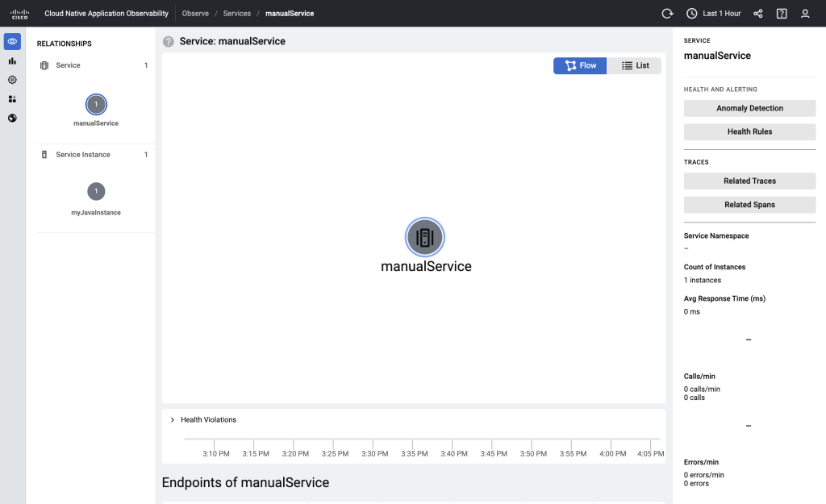This screenshot has width=826, height=504.
Task: Select the Observe eye icon in sidebar
Action: [x=11, y=41]
